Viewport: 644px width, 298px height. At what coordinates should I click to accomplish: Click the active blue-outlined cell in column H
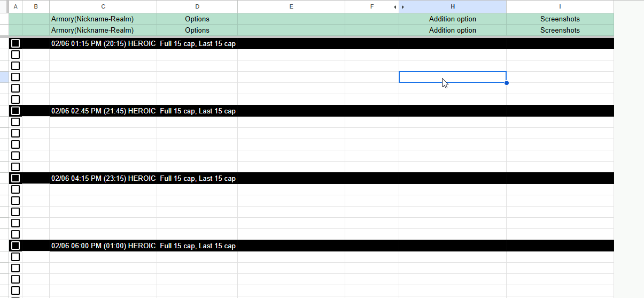point(453,77)
